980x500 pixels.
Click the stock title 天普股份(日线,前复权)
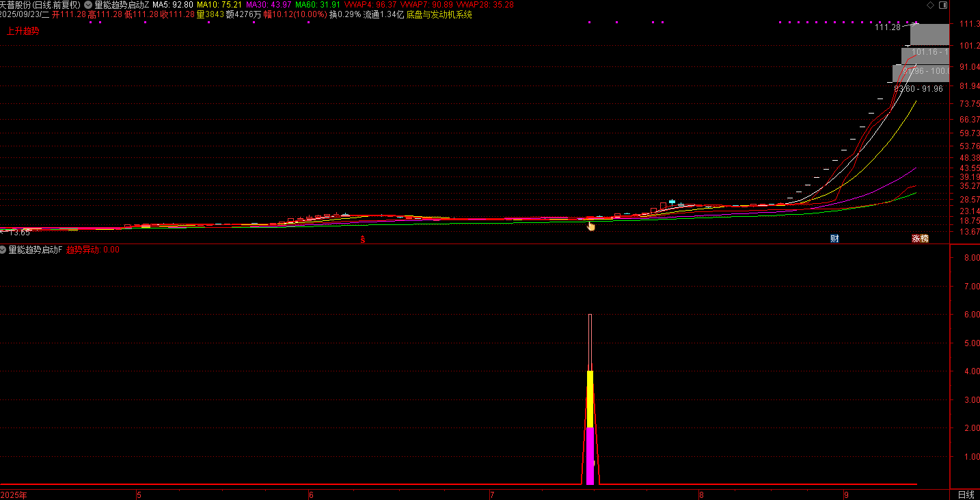point(40,5)
